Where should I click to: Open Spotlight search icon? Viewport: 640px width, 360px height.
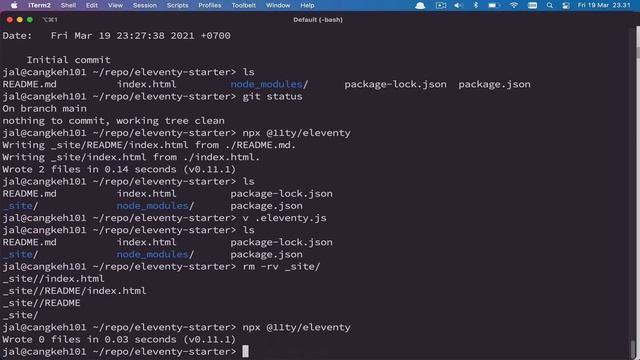tap(550, 5)
